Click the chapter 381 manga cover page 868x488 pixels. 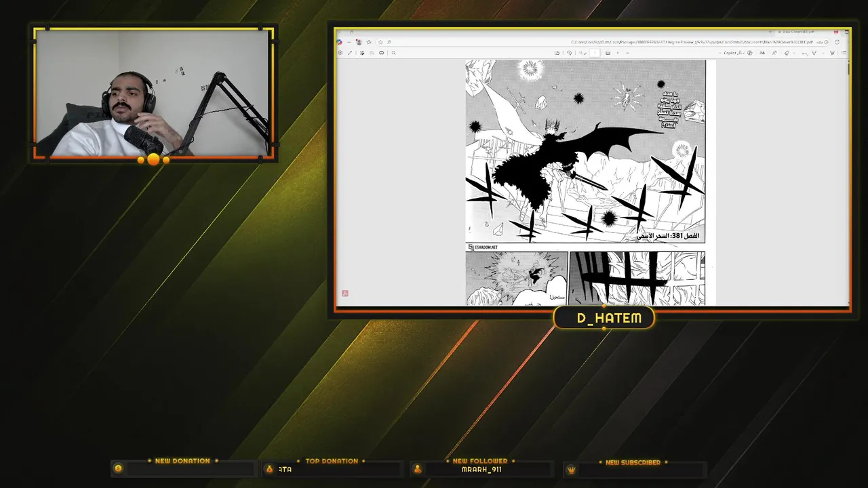click(x=585, y=151)
